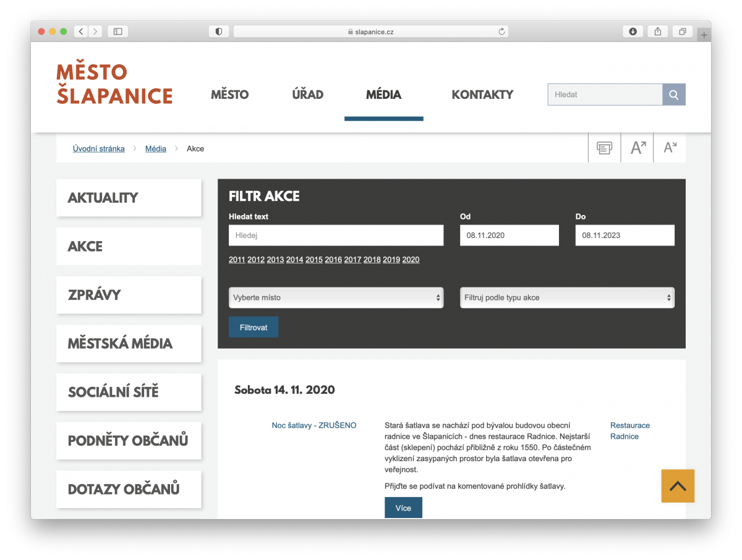The height and width of the screenshot is (560, 742).
Task: Click the decrease font size icon
Action: (x=670, y=148)
